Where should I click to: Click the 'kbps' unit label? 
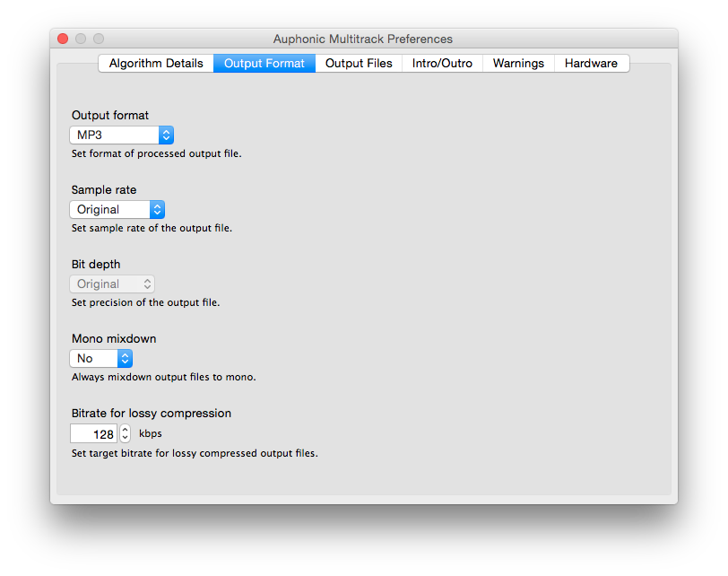pos(151,434)
